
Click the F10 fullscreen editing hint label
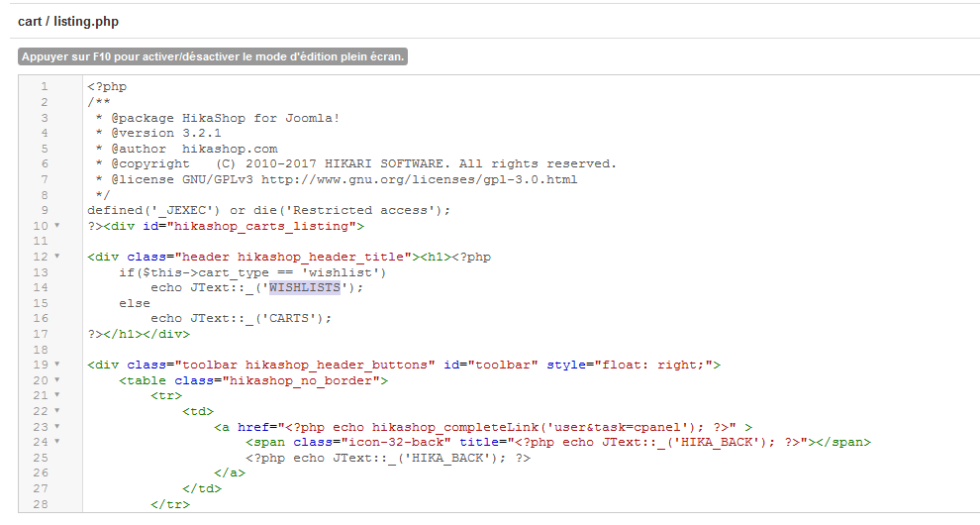pos(213,56)
